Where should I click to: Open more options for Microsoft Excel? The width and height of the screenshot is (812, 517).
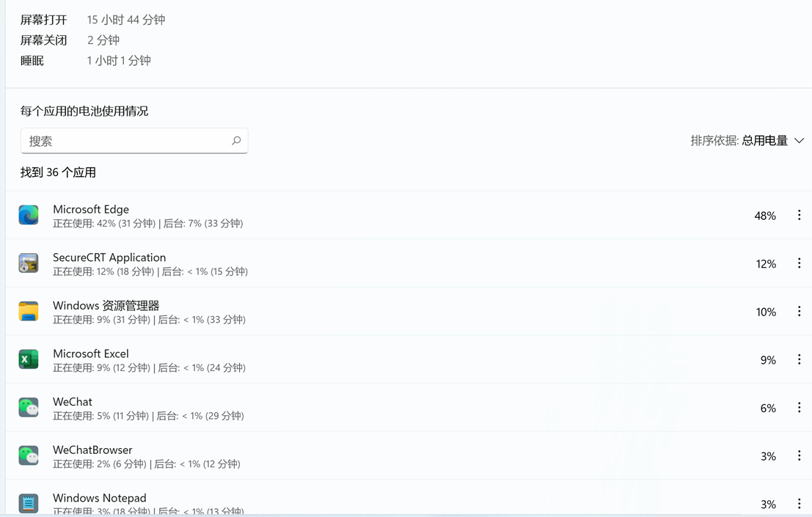[x=799, y=359]
